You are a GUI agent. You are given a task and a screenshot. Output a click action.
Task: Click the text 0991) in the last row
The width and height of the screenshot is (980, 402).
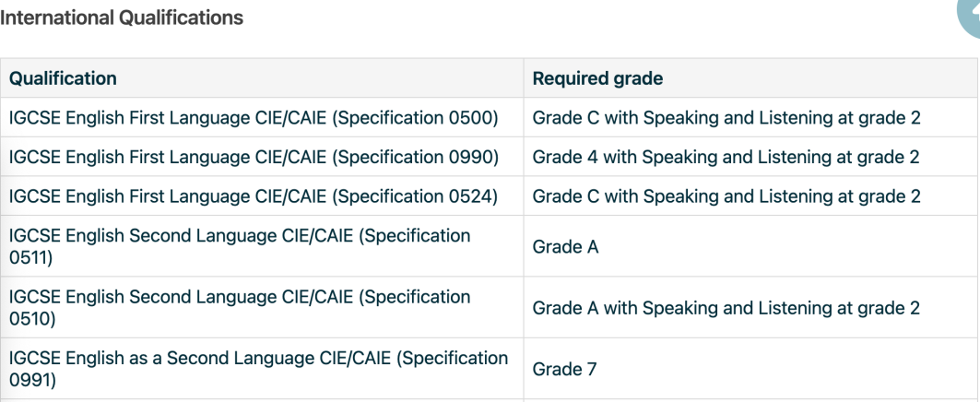(32, 380)
